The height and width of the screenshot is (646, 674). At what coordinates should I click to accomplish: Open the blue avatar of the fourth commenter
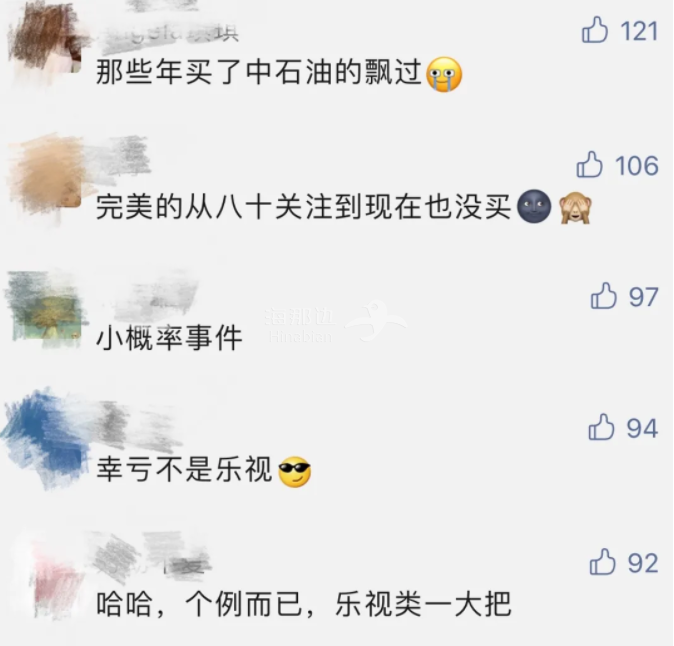pos(45,438)
